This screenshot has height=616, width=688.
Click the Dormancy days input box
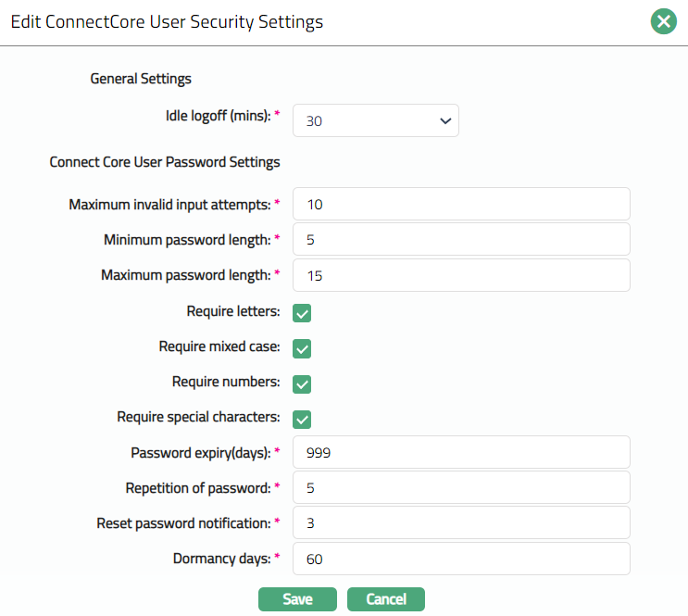[x=460, y=559]
